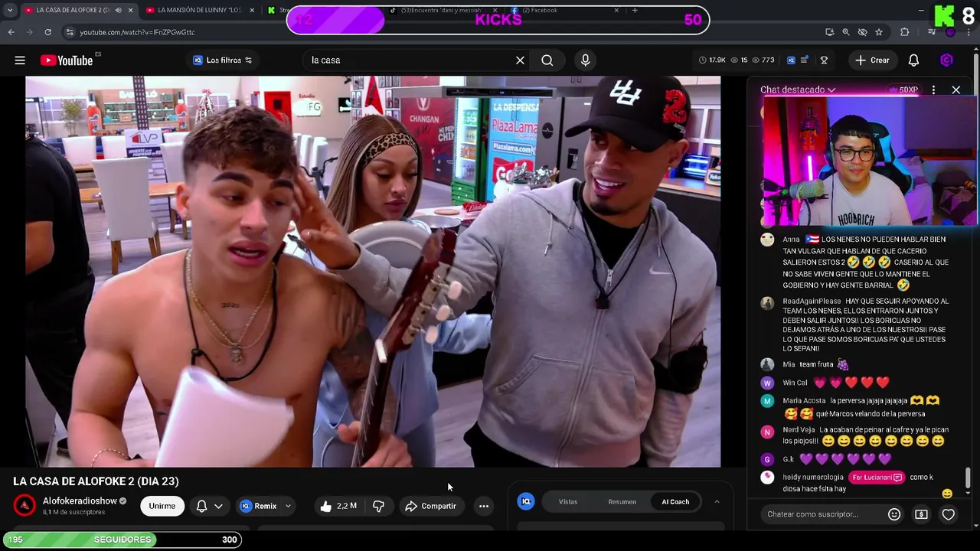
Task: Open the browser tab search dropdown
Action: click(x=10, y=10)
